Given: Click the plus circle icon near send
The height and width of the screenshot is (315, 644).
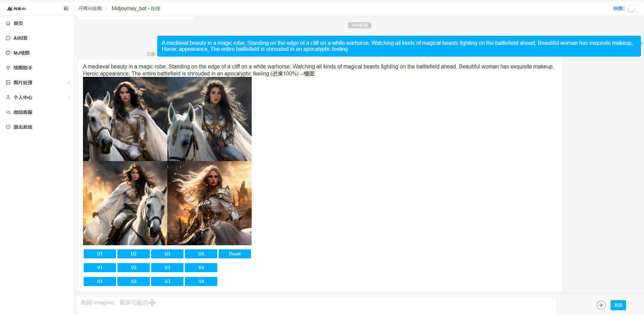Looking at the screenshot, I should (601, 305).
